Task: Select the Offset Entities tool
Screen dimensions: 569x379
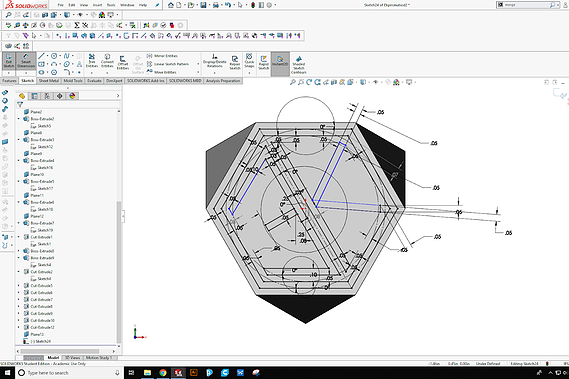Action: [123, 62]
